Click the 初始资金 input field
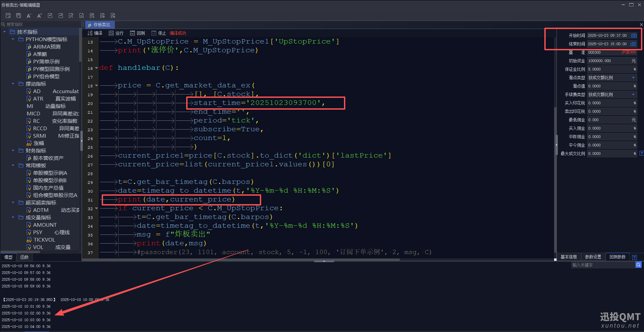The image size is (644, 332). point(609,61)
